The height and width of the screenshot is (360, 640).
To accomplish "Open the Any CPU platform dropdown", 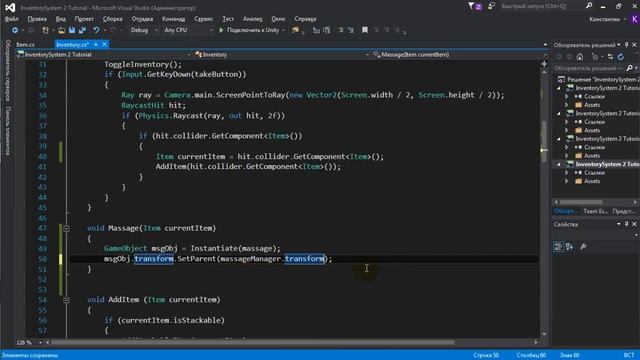I will coord(188,30).
